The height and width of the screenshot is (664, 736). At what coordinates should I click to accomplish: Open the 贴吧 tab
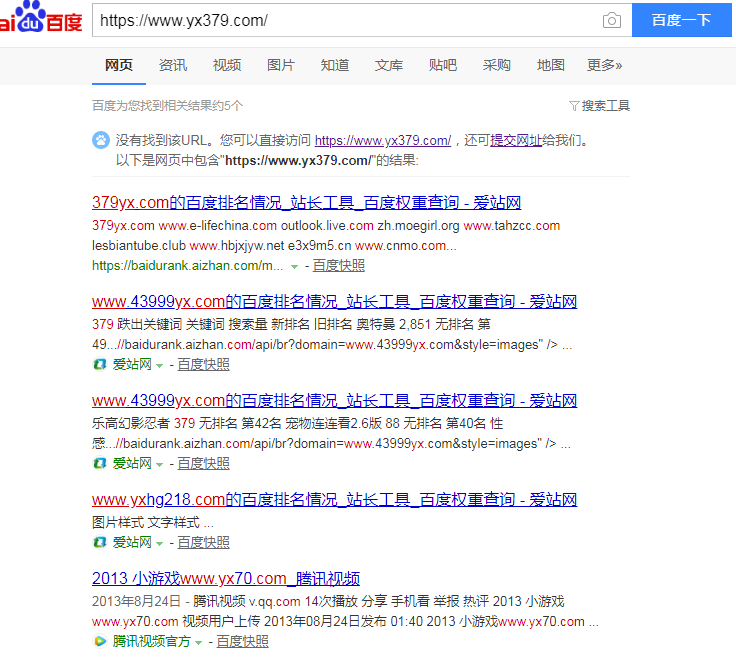443,65
